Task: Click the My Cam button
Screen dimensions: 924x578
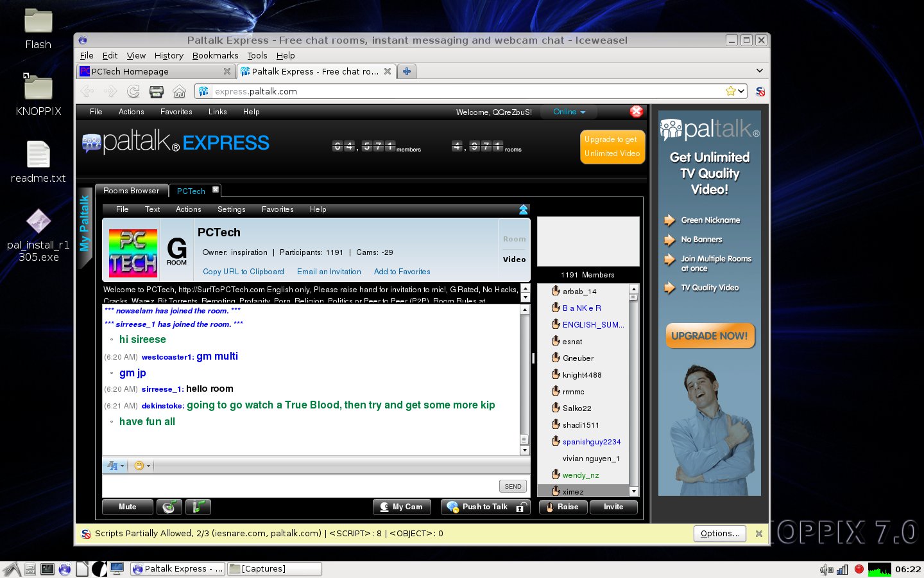Action: tap(402, 507)
